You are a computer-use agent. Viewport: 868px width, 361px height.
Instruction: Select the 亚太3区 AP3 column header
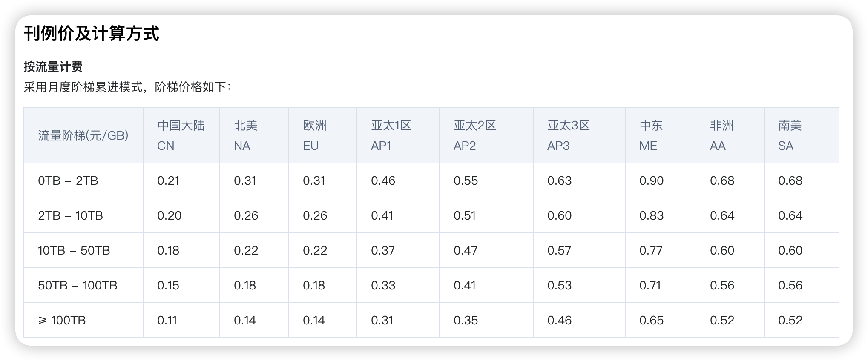(x=569, y=135)
